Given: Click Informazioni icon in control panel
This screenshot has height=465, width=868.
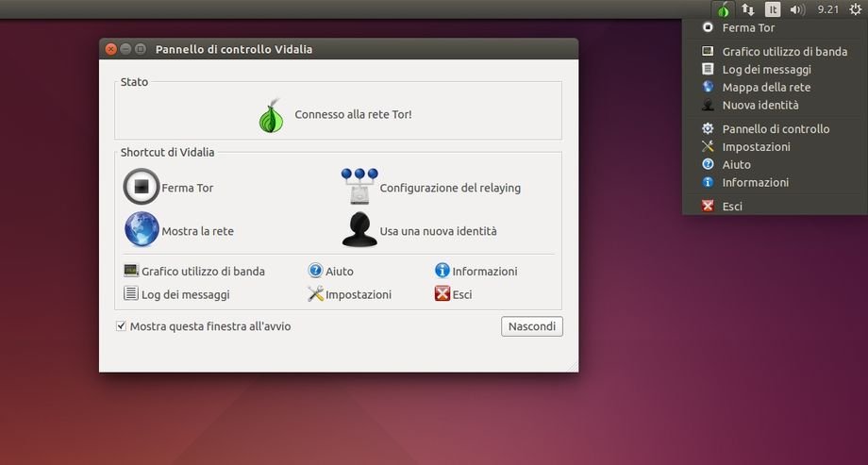Looking at the screenshot, I should [442, 271].
